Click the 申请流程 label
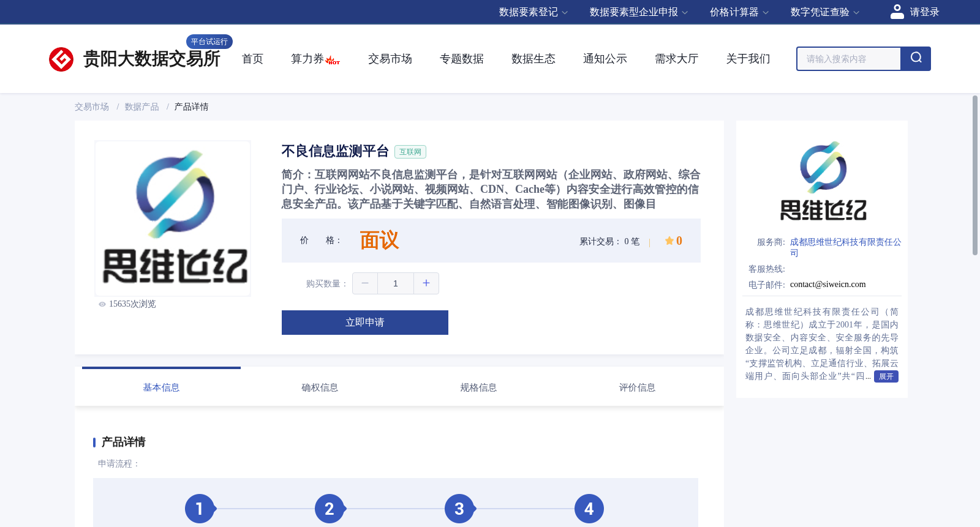This screenshot has width=980, height=527. [x=119, y=464]
